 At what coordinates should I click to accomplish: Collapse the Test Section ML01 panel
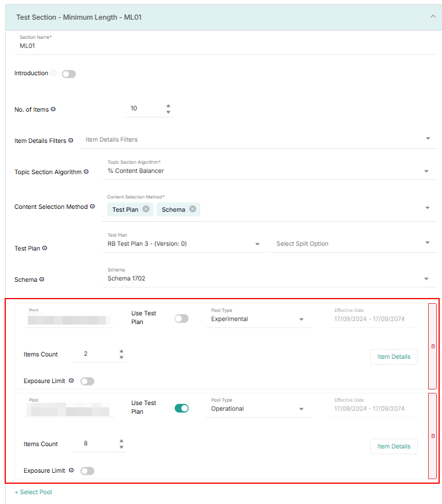click(x=433, y=17)
